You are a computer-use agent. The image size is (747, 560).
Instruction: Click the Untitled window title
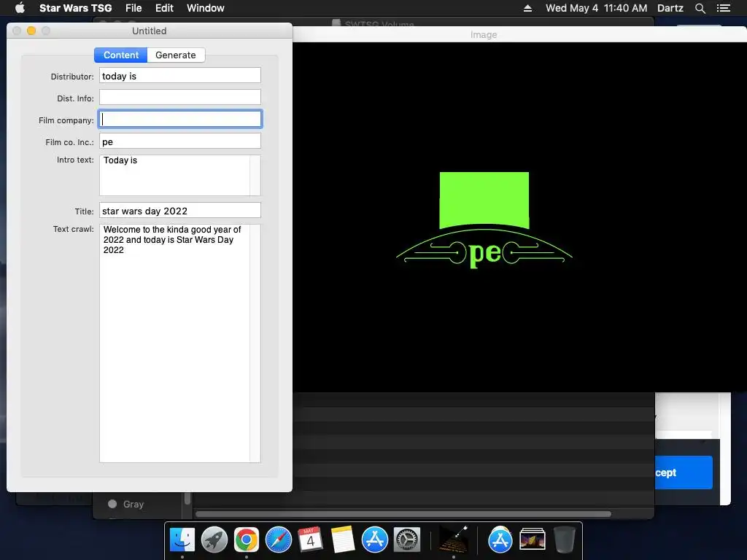(149, 31)
